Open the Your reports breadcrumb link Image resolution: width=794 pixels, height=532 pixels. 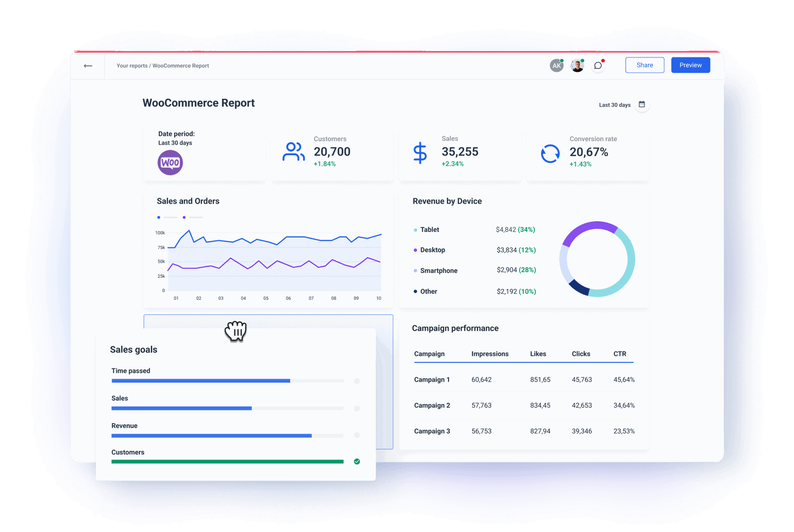132,65
